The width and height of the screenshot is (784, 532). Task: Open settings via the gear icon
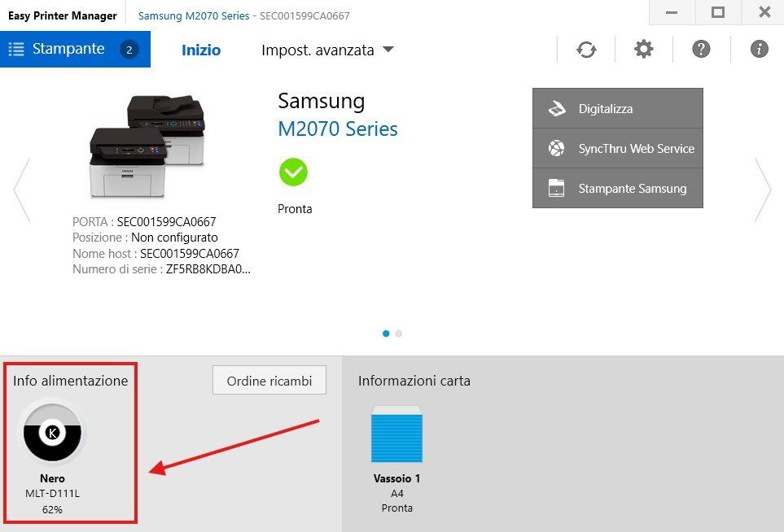tap(643, 49)
